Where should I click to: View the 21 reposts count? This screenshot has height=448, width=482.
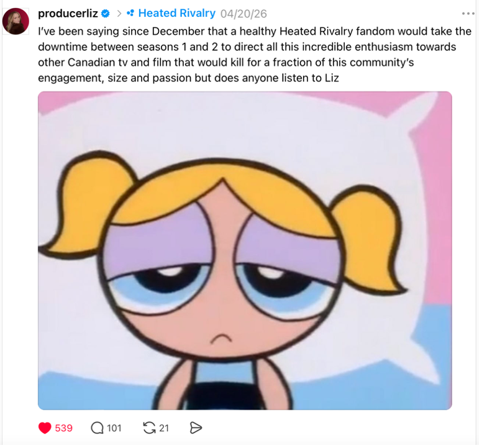coord(164,427)
